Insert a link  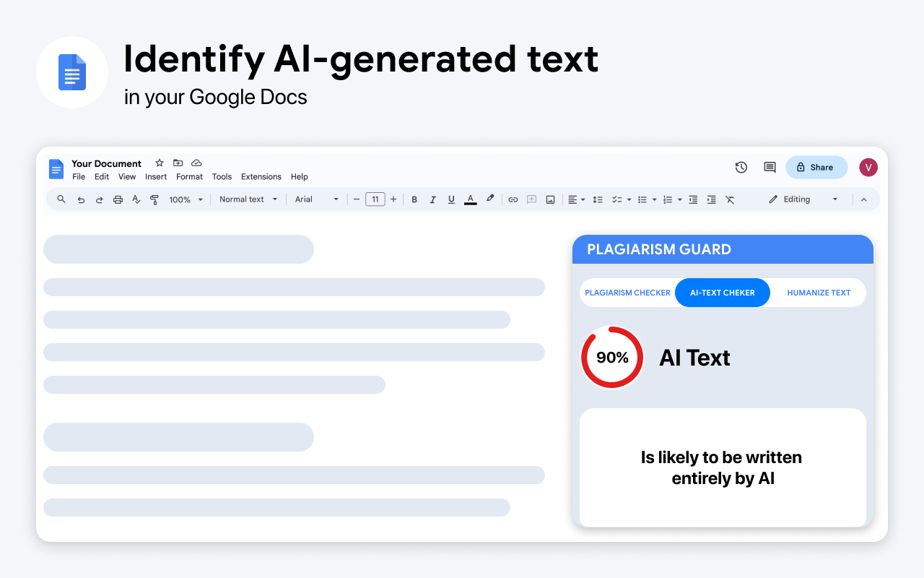513,199
